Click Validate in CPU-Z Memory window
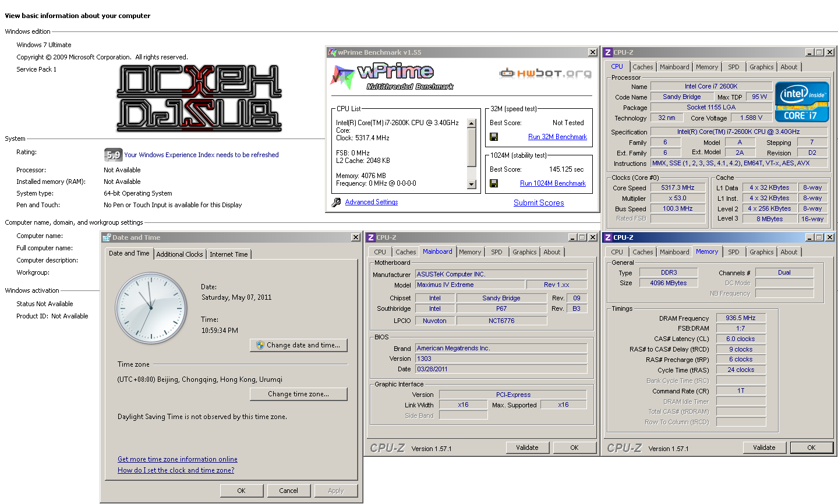 pyautogui.click(x=764, y=448)
